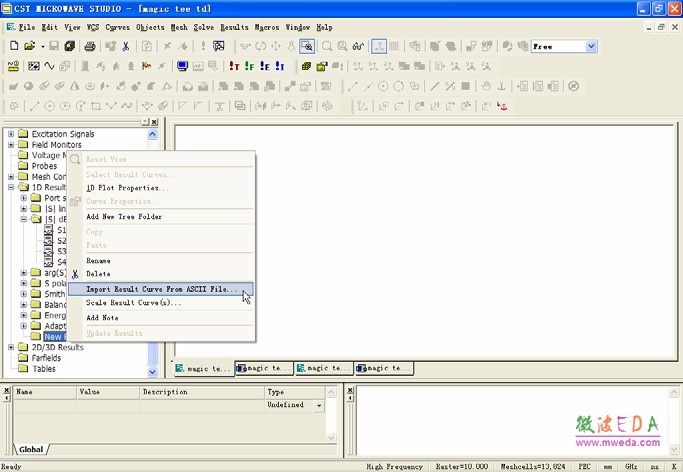Toggle the rectangle zoom mode button
Screen dimensions: 683x472
tap(307, 46)
